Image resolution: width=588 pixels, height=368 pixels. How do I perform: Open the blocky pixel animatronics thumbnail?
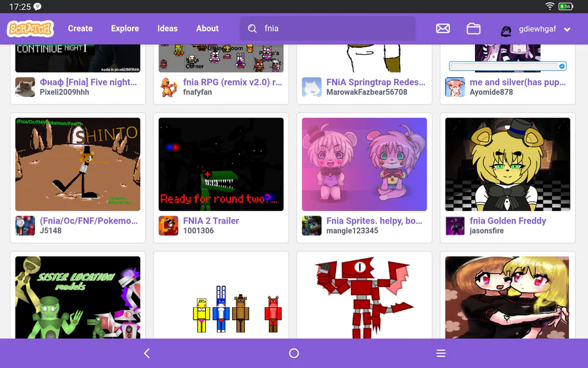tap(221, 297)
